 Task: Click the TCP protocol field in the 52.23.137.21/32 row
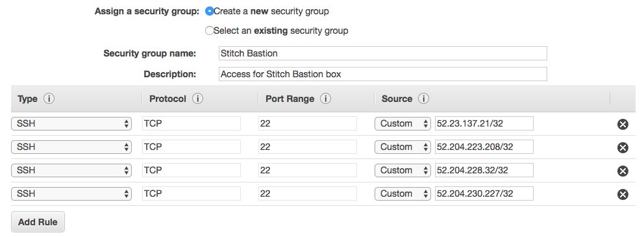click(192, 123)
